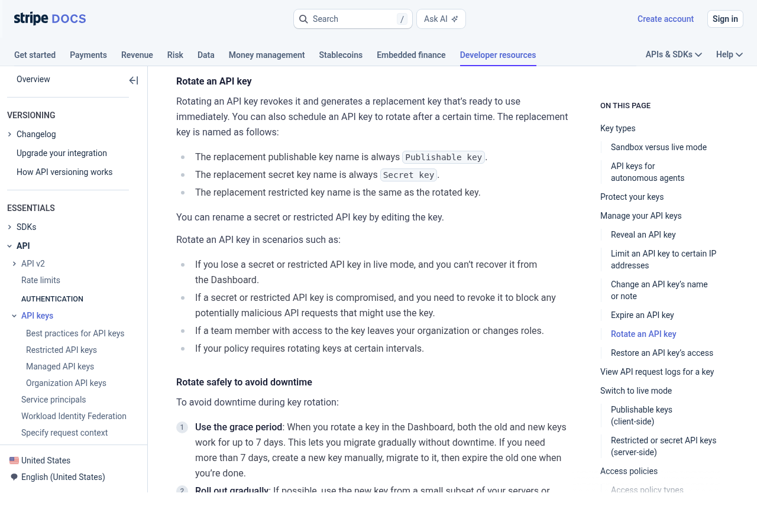Click the Sign in button

[725, 19]
